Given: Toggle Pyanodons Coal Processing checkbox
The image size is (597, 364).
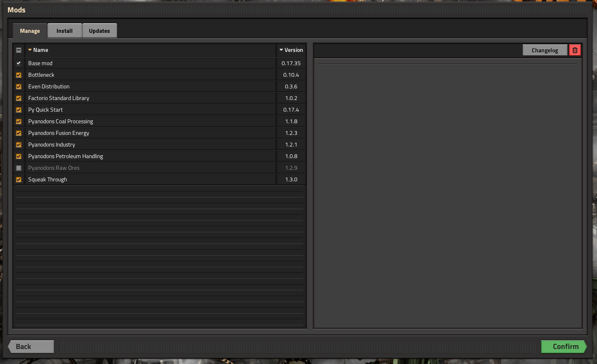Looking at the screenshot, I should (x=19, y=122).
